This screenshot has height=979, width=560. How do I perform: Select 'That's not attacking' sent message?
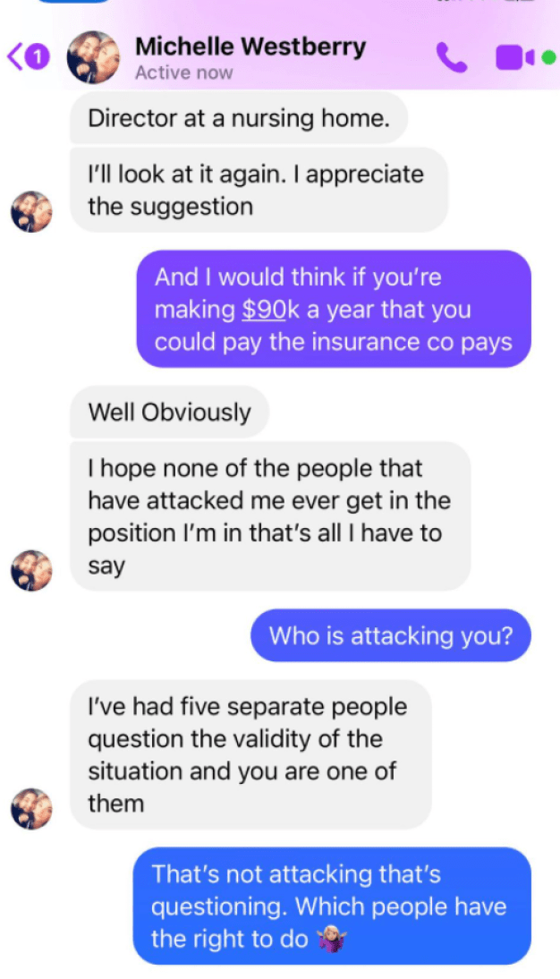point(332,906)
